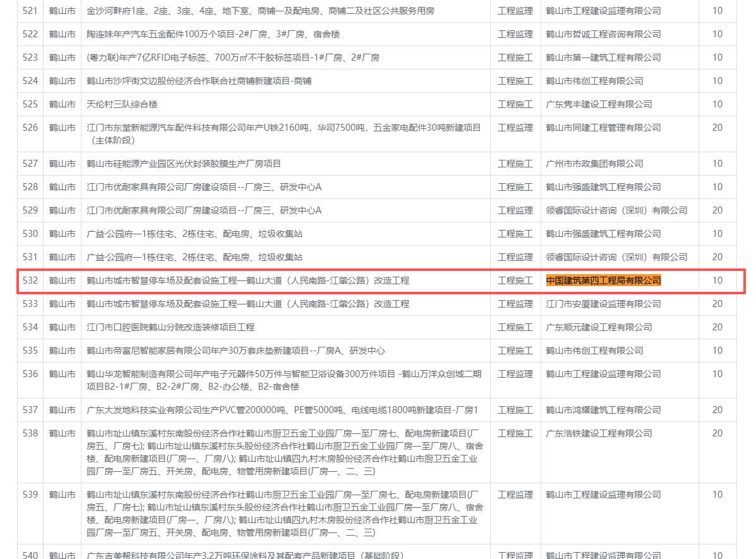Select 江门市口腔医院鹤山分院改造装修项目工程 project
The width and height of the screenshot is (756, 559).
tap(171, 327)
